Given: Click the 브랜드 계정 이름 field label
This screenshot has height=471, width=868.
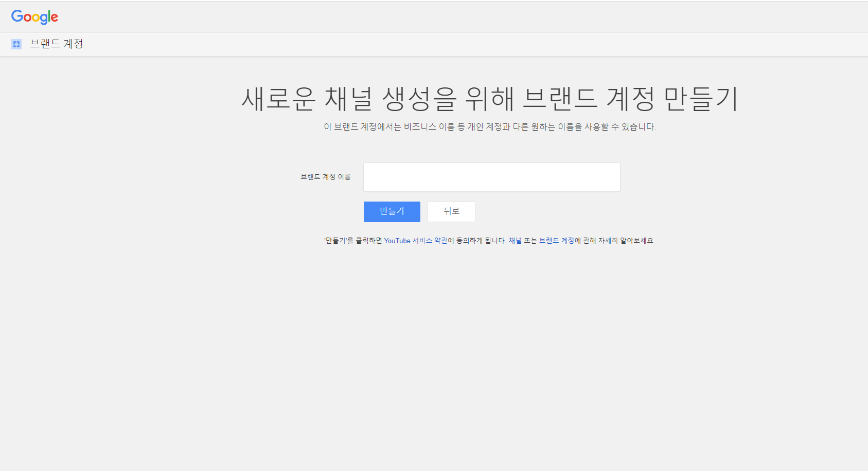Looking at the screenshot, I should click(326, 177).
